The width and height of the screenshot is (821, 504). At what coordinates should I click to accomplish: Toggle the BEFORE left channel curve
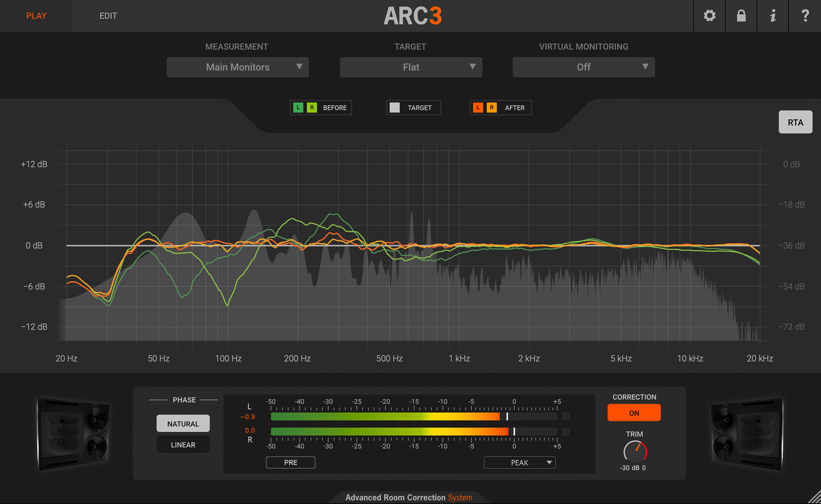pos(298,107)
